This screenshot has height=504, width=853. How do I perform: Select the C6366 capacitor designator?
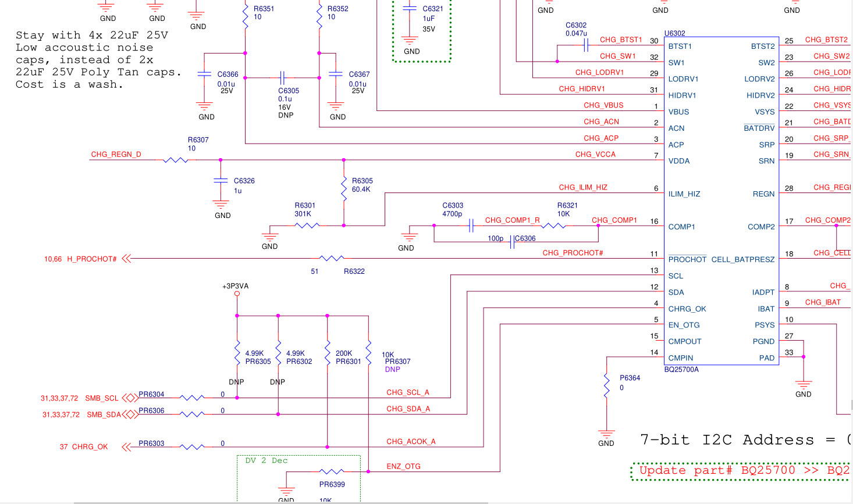pyautogui.click(x=228, y=75)
